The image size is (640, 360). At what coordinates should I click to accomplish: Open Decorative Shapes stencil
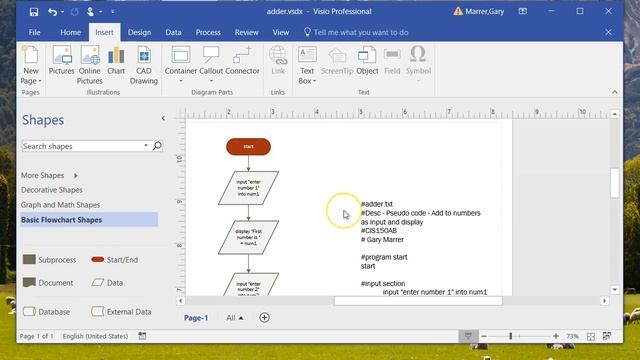[x=52, y=190]
